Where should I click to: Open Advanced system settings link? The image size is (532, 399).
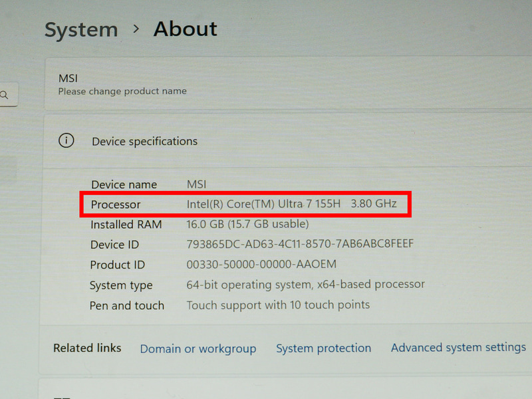[x=458, y=347]
